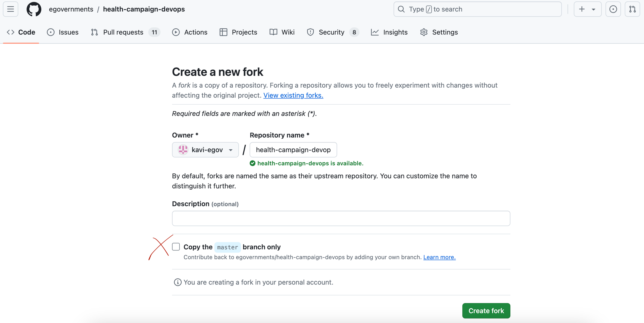This screenshot has height=323, width=644.
Task: Click the issues icon in top bar
Action: click(613, 9)
